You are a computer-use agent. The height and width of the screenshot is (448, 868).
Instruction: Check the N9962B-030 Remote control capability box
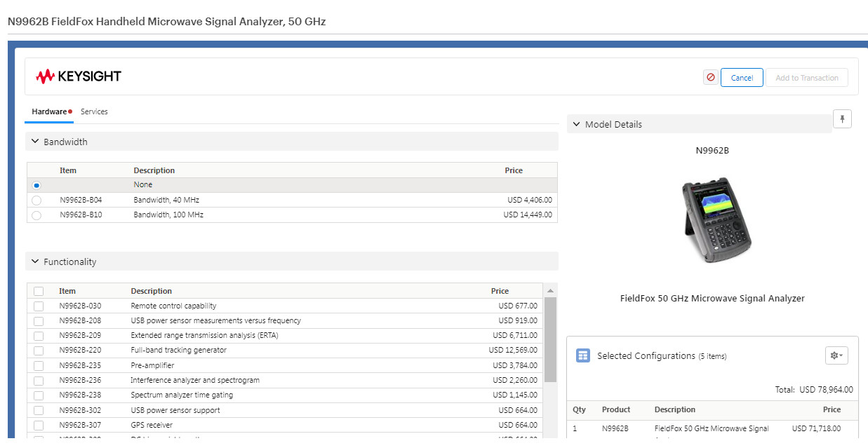coord(39,306)
